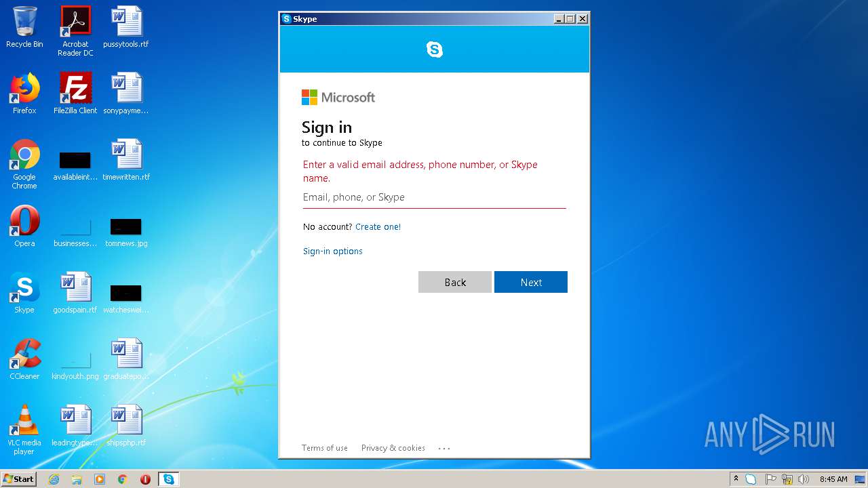
Task: Click Skype logo in blue header
Action: click(435, 49)
